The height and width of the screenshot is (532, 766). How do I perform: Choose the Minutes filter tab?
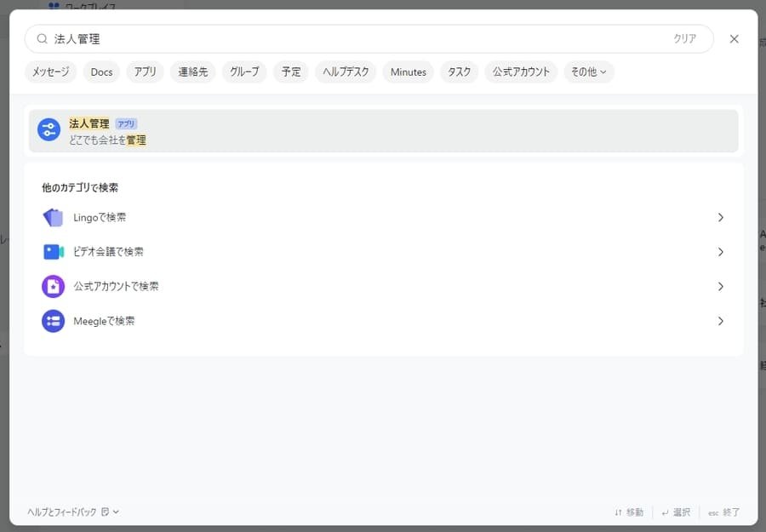point(408,72)
